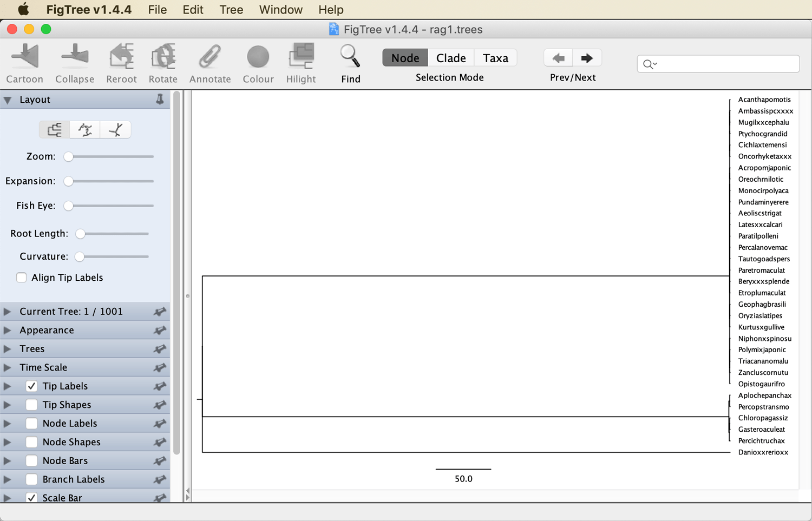This screenshot has height=521, width=812.
Task: Pin the Tip Labels panel
Action: click(x=160, y=386)
